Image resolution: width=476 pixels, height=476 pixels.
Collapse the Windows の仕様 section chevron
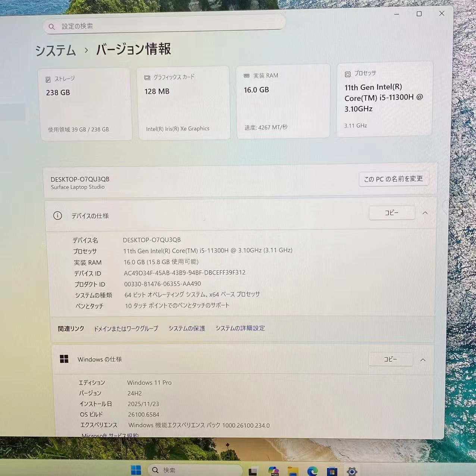423,360
